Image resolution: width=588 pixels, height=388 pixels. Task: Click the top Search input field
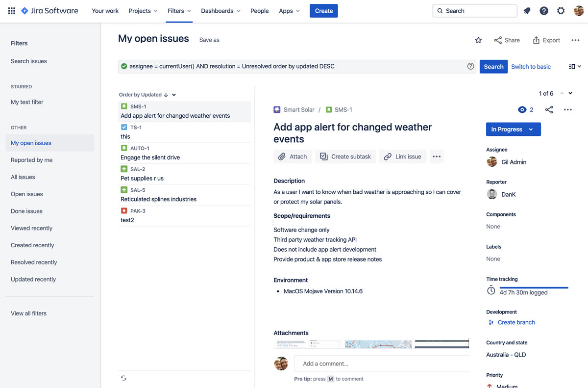coord(475,11)
